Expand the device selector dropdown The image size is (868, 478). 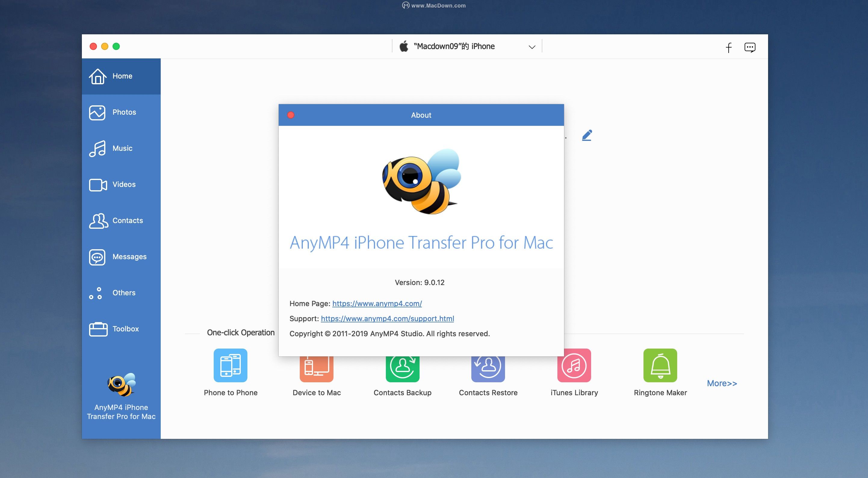[532, 47]
